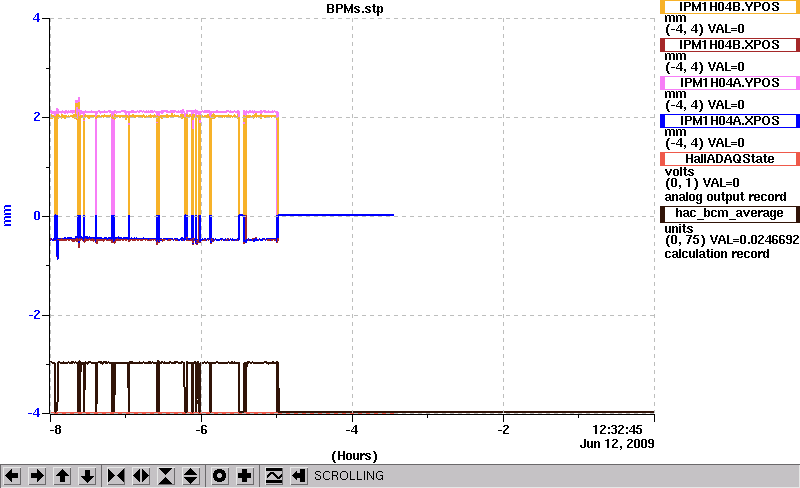800x488 pixels.
Task: Click the 'calculation record' description text
Action: point(717,254)
